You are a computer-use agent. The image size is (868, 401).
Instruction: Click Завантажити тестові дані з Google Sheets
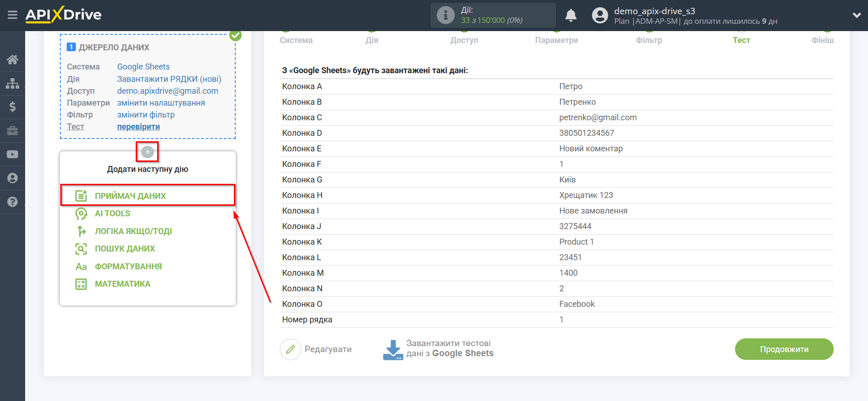450,348
